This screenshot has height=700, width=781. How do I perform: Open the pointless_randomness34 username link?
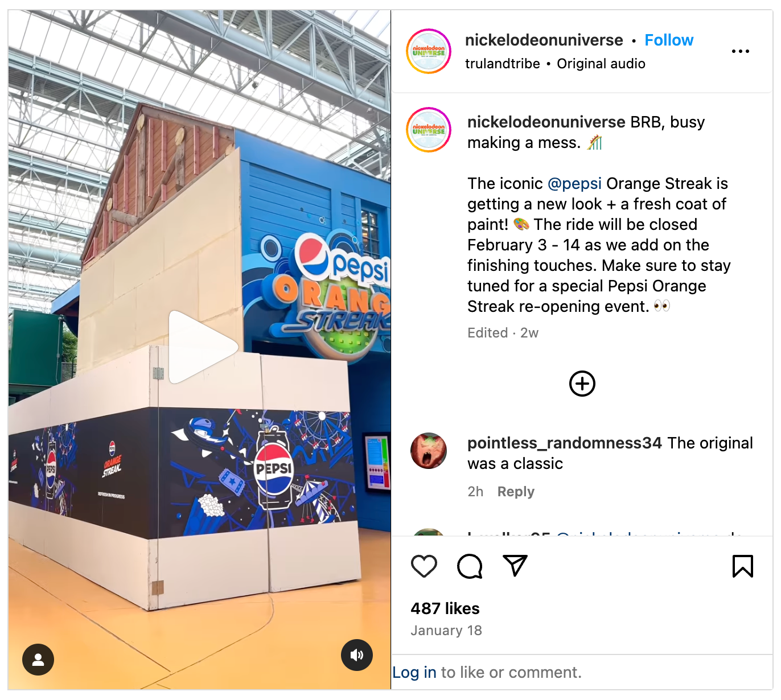tap(565, 443)
